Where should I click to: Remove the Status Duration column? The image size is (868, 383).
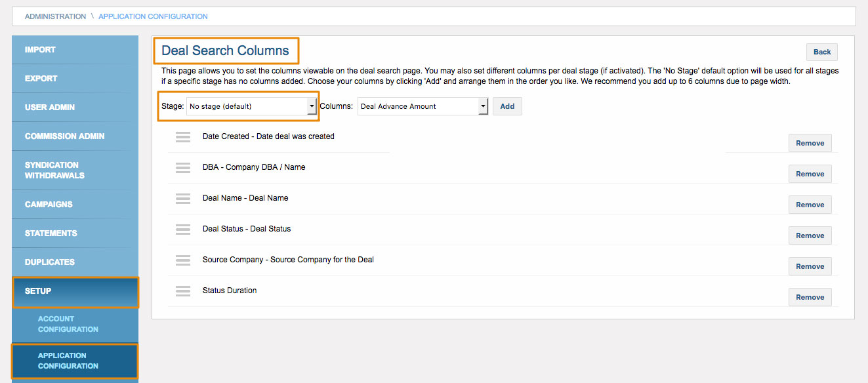point(810,297)
